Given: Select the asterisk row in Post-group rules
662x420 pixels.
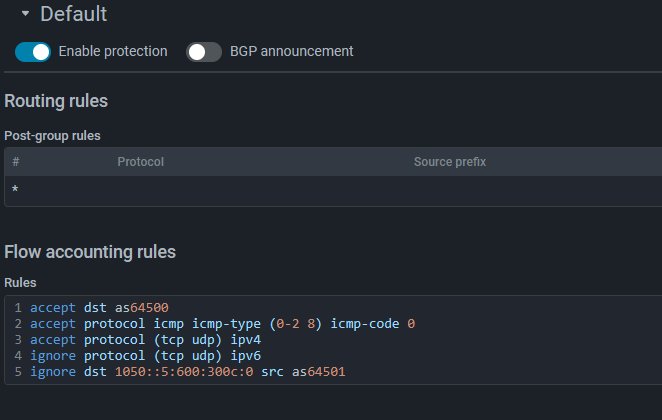Looking at the screenshot, I should (x=15, y=190).
